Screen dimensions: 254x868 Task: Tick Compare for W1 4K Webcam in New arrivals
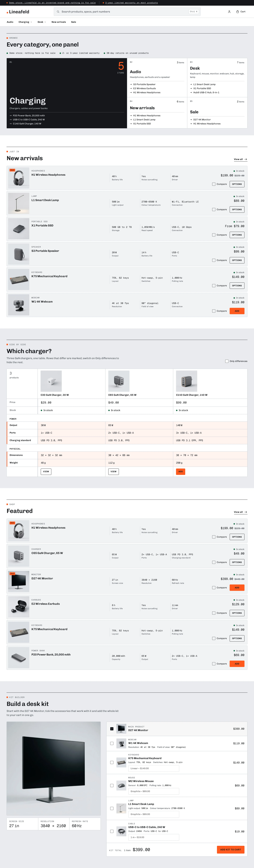[x=214, y=311]
